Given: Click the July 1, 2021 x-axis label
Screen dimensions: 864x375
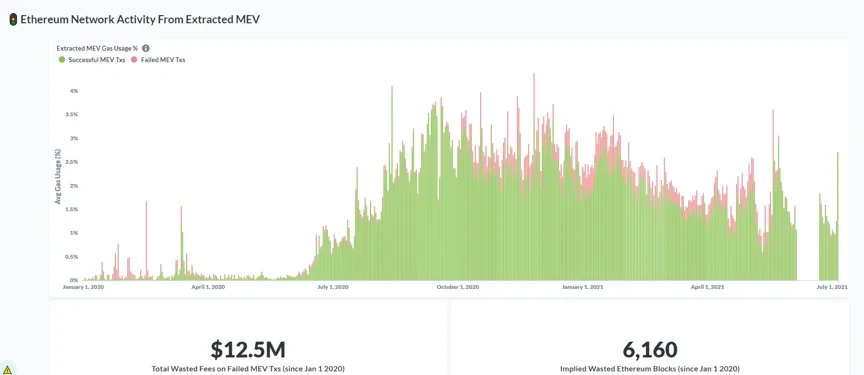Looking at the screenshot, I should 831,287.
